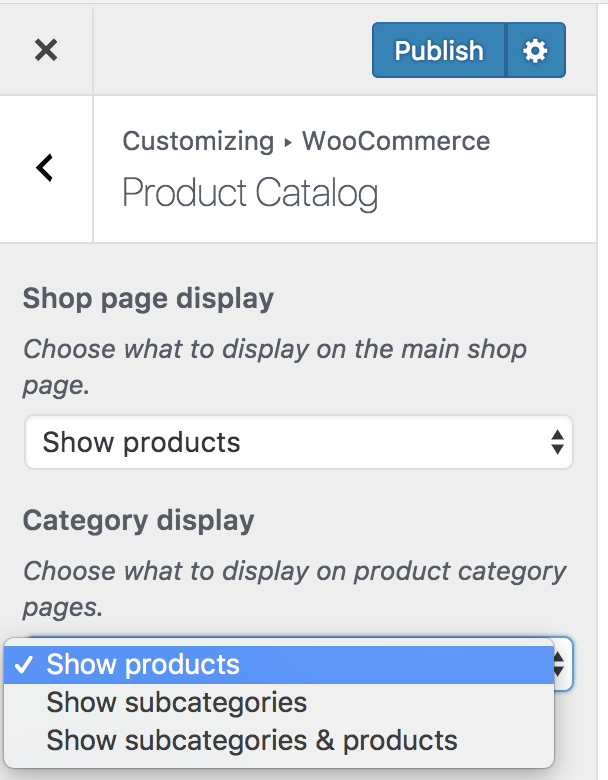Screen dimensions: 608x780
Task: Go back using the left chevron arrow
Action: (45, 168)
